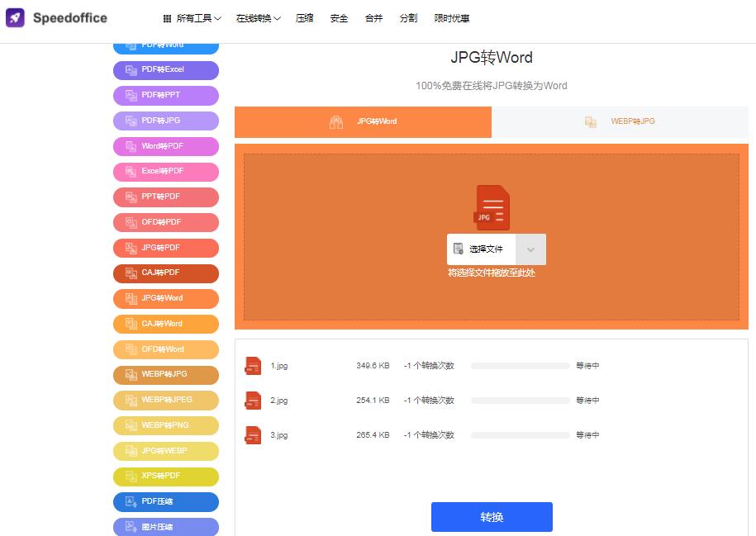Viewport: 756px width, 536px height.
Task: Expand the 所有工具 dropdown menu
Action: coord(192,18)
